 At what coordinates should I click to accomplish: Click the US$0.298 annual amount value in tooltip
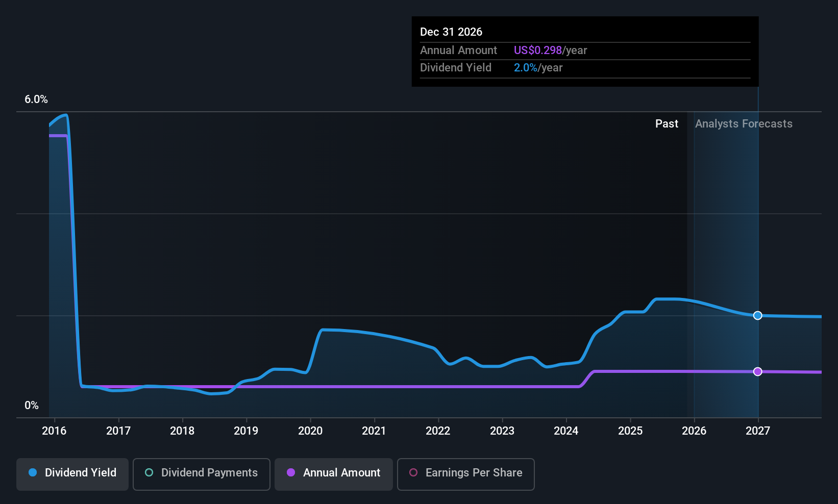coord(537,51)
